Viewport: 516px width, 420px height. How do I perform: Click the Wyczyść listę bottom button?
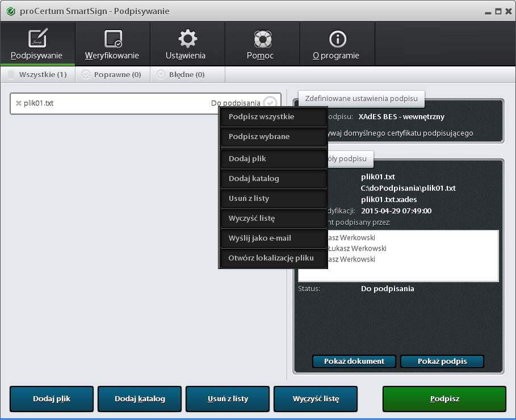[x=316, y=399]
